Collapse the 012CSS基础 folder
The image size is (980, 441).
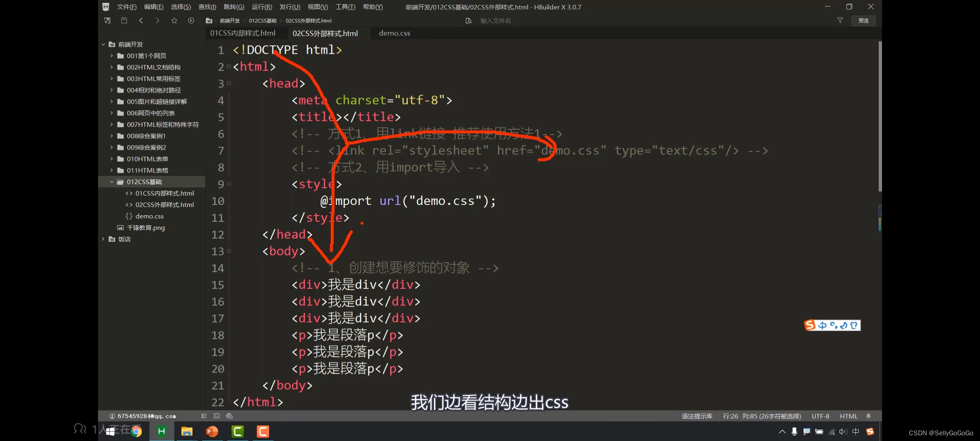pos(111,182)
